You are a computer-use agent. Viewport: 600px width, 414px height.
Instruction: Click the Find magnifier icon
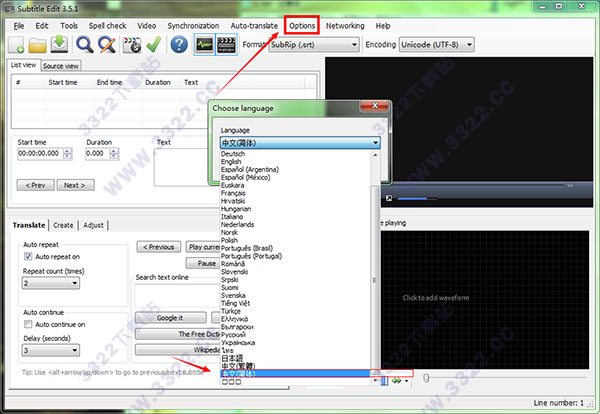pyautogui.click(x=84, y=45)
